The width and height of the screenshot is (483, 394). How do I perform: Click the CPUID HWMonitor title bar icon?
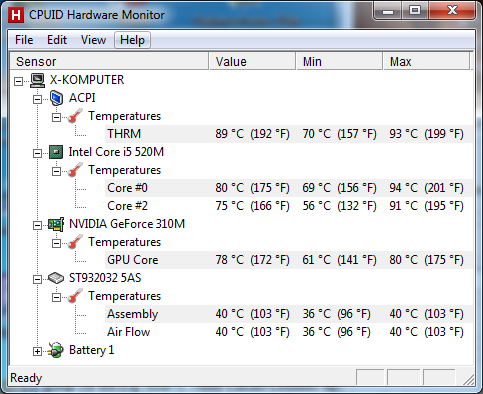click(x=16, y=15)
